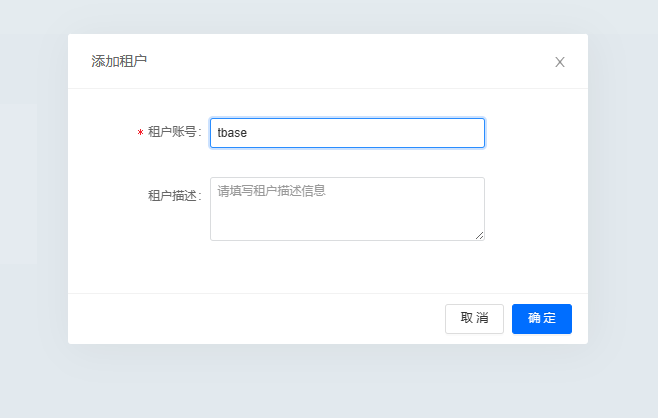Click the 租户账号 field label
The height and width of the screenshot is (418, 658).
tap(173, 133)
